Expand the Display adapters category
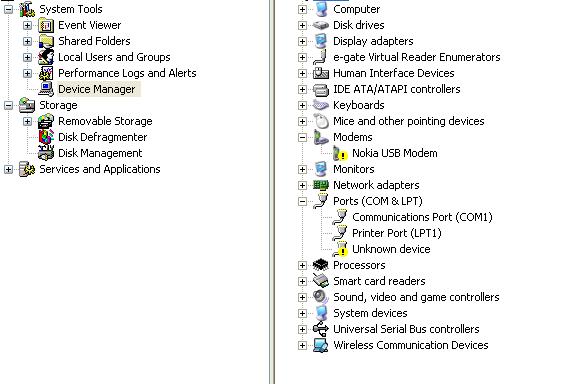Screen dimensions: 563x384 (x=302, y=41)
